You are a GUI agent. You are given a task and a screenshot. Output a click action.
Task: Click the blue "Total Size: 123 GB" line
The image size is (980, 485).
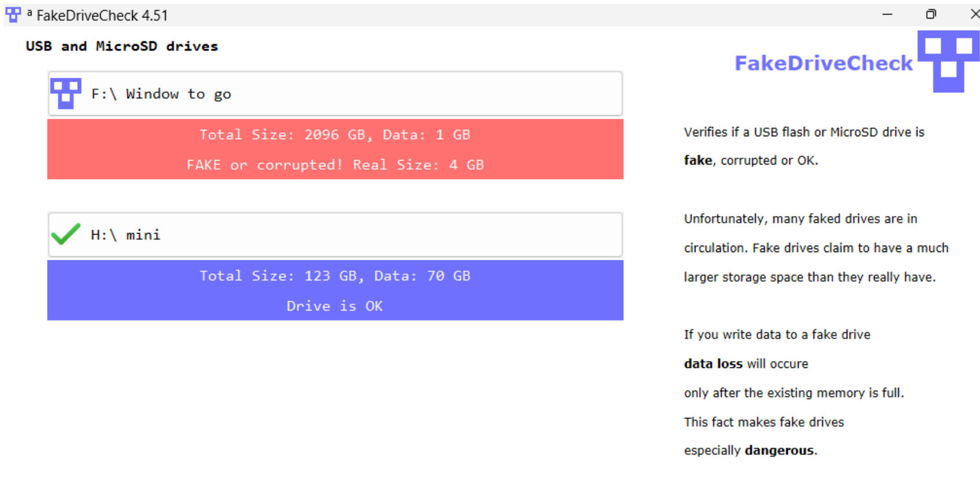335,276
